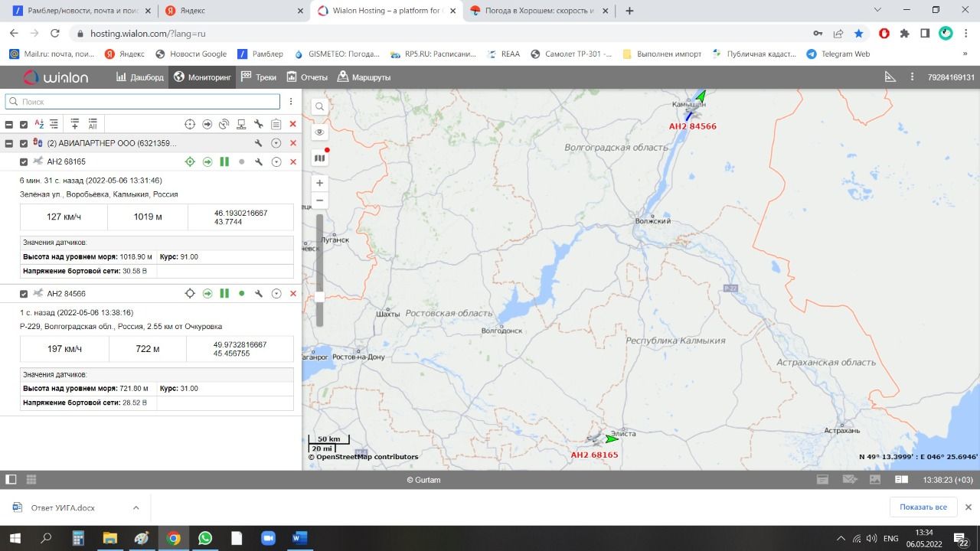This screenshot has width=980, height=551.
Task: Collapse the АВИАПАРТНЕР ООО group
Action: pyautogui.click(x=9, y=144)
